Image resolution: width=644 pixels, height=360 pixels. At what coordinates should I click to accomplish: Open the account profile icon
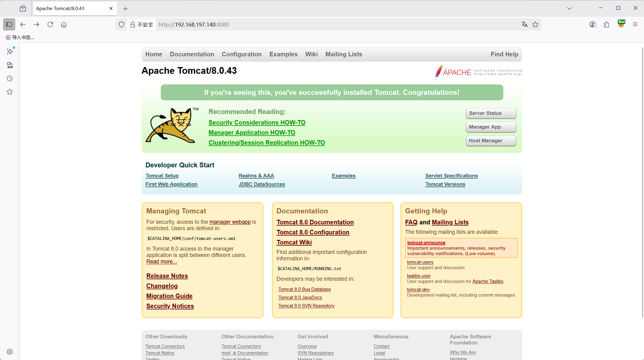593,24
